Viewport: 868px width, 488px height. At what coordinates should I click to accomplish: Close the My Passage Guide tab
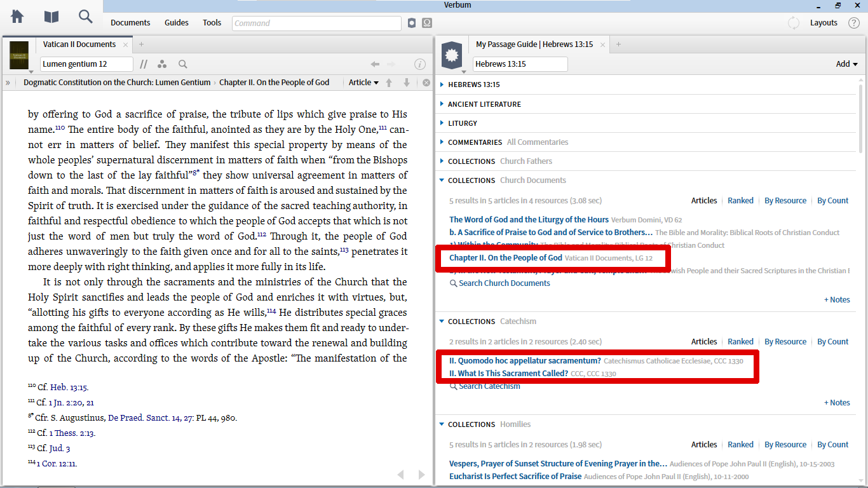pyautogui.click(x=602, y=44)
